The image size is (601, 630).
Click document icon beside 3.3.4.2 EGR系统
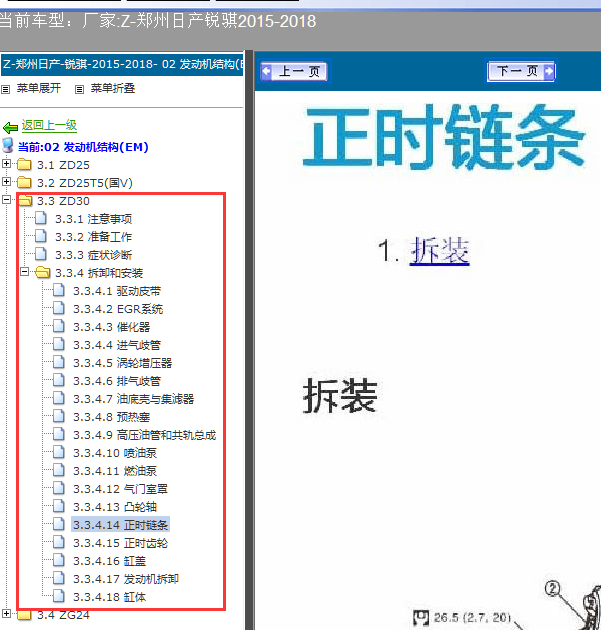point(59,308)
